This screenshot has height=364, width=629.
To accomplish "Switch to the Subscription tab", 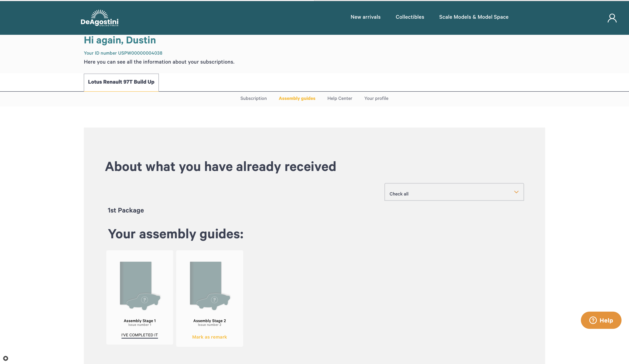I will (x=253, y=98).
